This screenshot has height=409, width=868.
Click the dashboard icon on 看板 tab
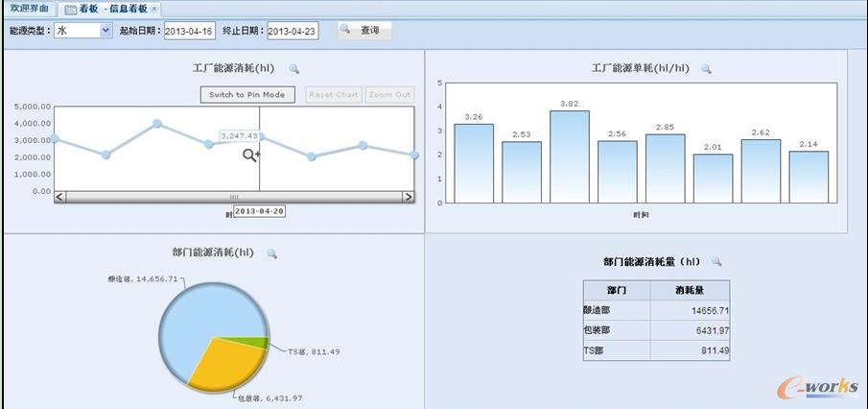coord(71,9)
